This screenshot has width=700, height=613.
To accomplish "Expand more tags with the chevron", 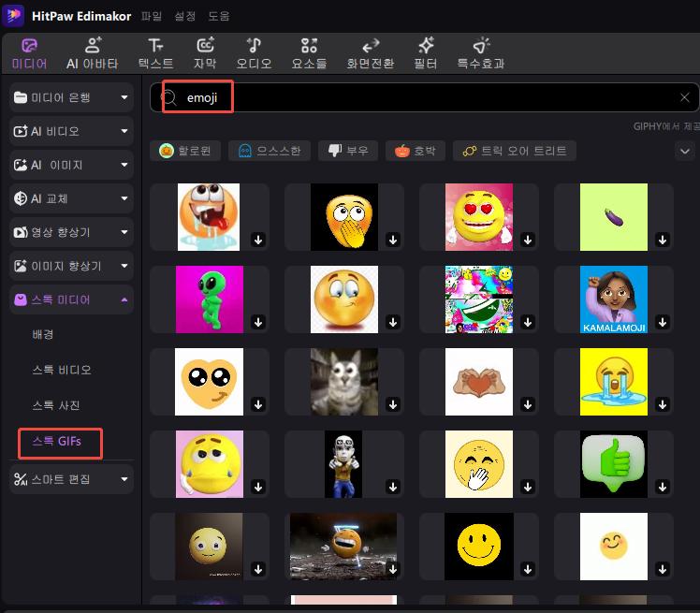I will [685, 151].
